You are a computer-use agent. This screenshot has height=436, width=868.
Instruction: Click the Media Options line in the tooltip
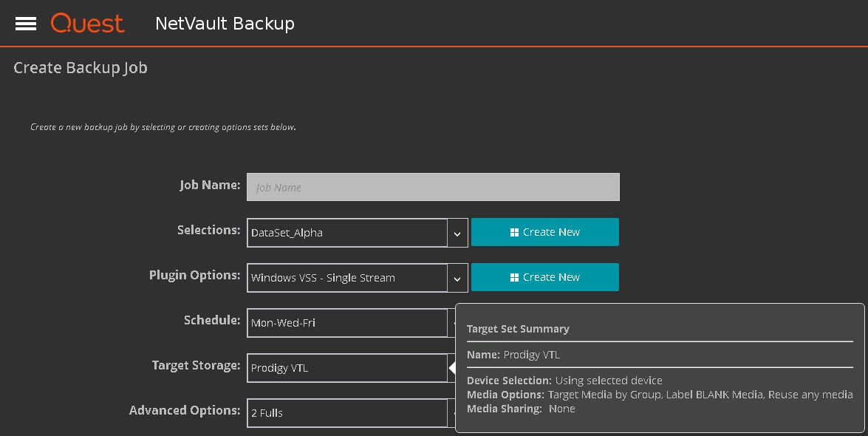click(659, 395)
